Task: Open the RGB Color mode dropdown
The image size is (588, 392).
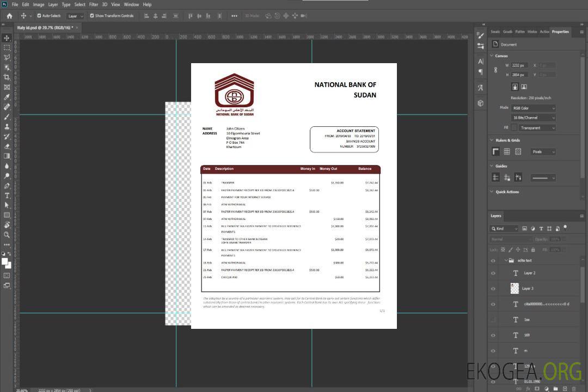Action: (x=533, y=108)
